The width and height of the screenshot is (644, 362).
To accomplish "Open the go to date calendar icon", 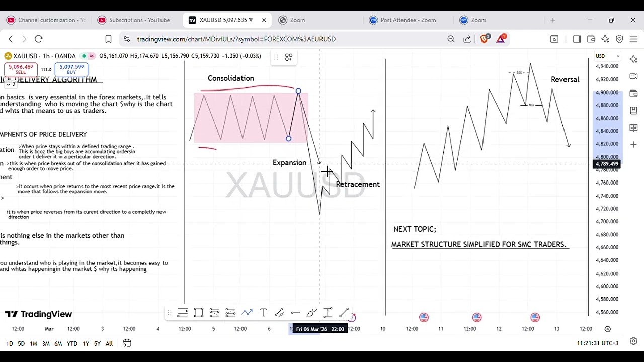I will pyautogui.click(x=127, y=343).
